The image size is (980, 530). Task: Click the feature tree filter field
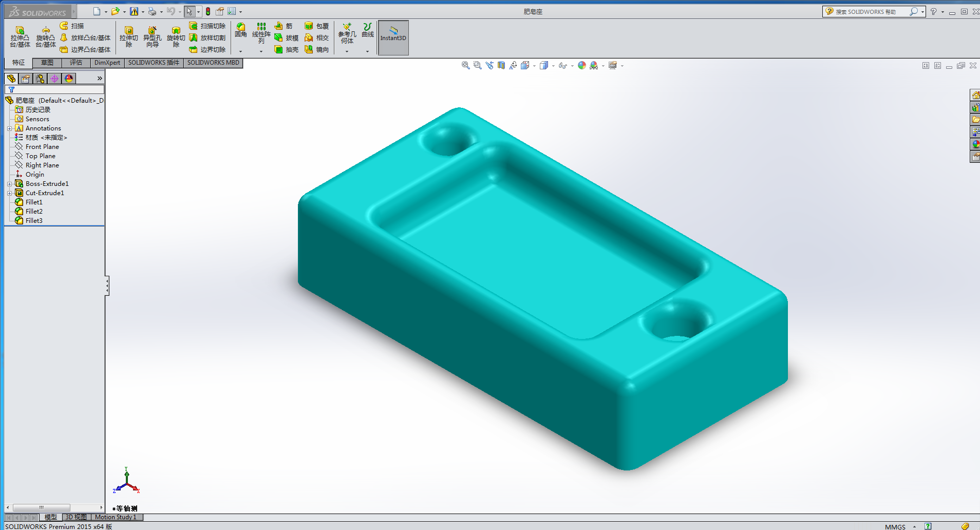click(x=54, y=90)
